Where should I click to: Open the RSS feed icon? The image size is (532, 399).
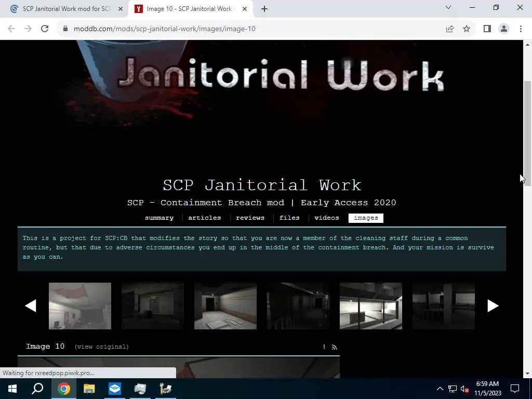335,347
